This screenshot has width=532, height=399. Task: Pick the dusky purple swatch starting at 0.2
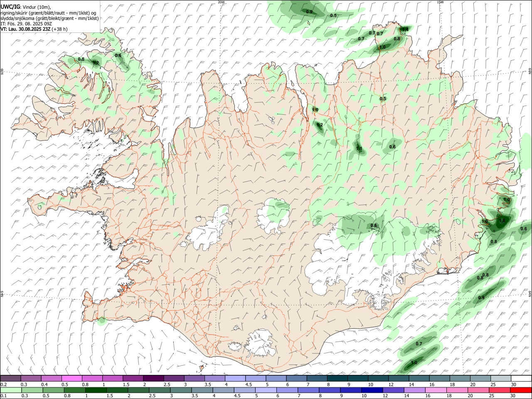click(x=10, y=378)
